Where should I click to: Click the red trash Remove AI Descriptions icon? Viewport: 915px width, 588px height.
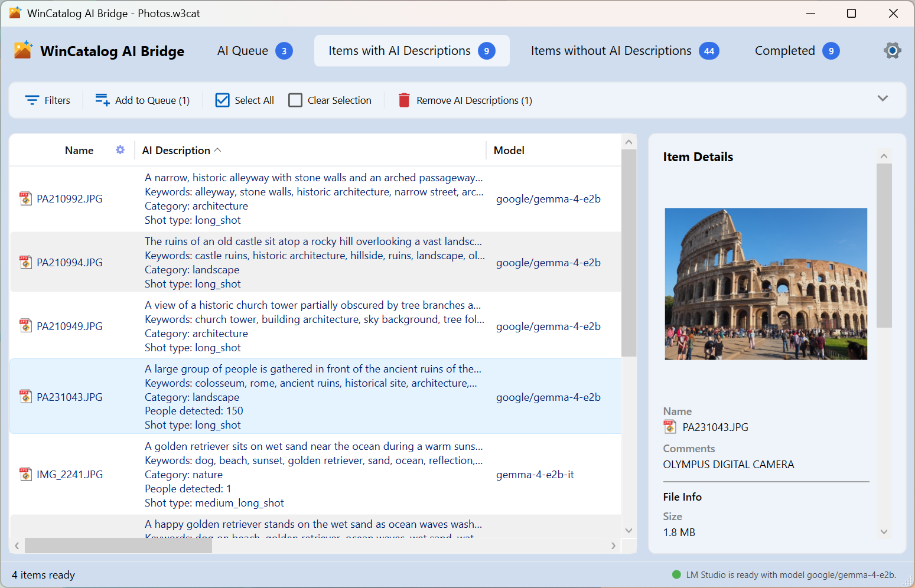tap(404, 100)
